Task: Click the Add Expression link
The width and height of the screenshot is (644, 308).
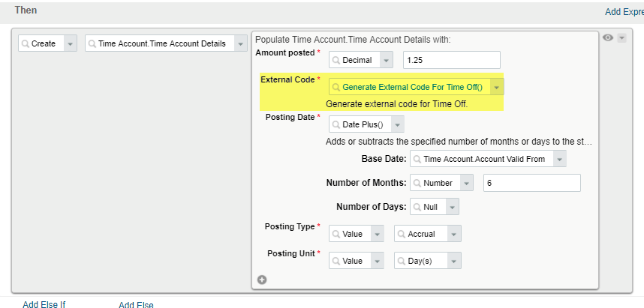Action: point(624,12)
